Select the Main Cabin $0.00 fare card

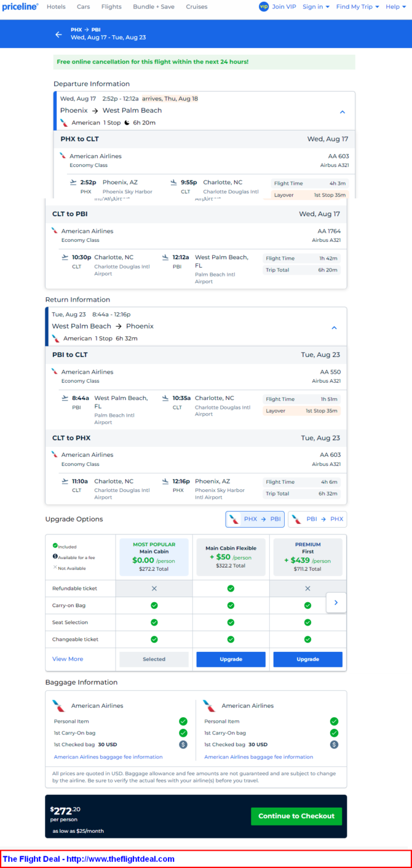pos(154,557)
